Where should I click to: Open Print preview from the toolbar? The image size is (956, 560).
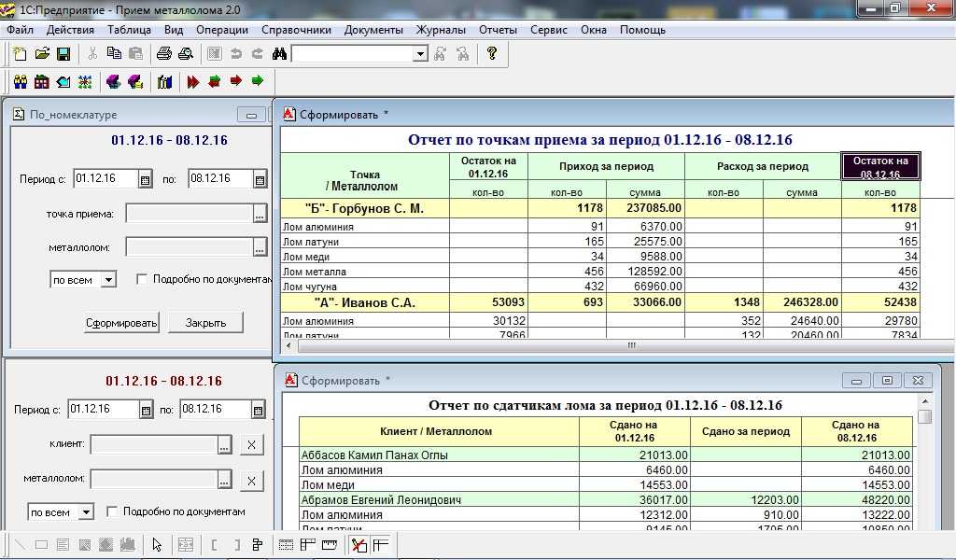click(185, 54)
